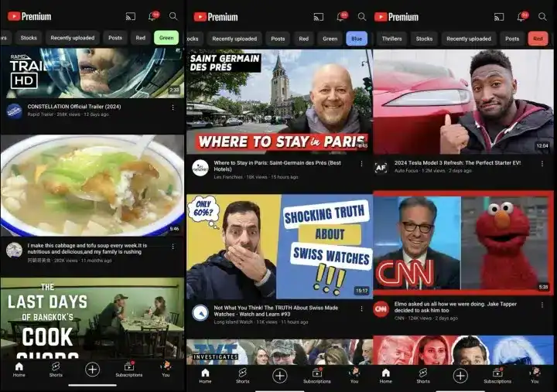Open the Last Days of Bangkok's Cook Shops video

(92, 317)
